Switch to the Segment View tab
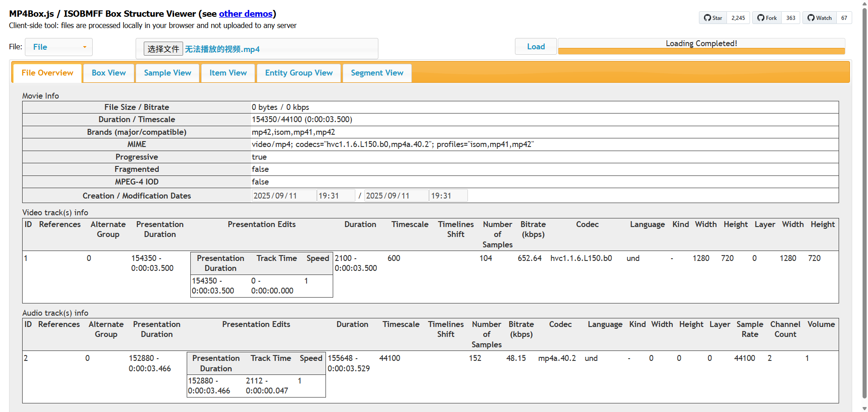Viewport: 868px width, 412px height. pos(377,73)
